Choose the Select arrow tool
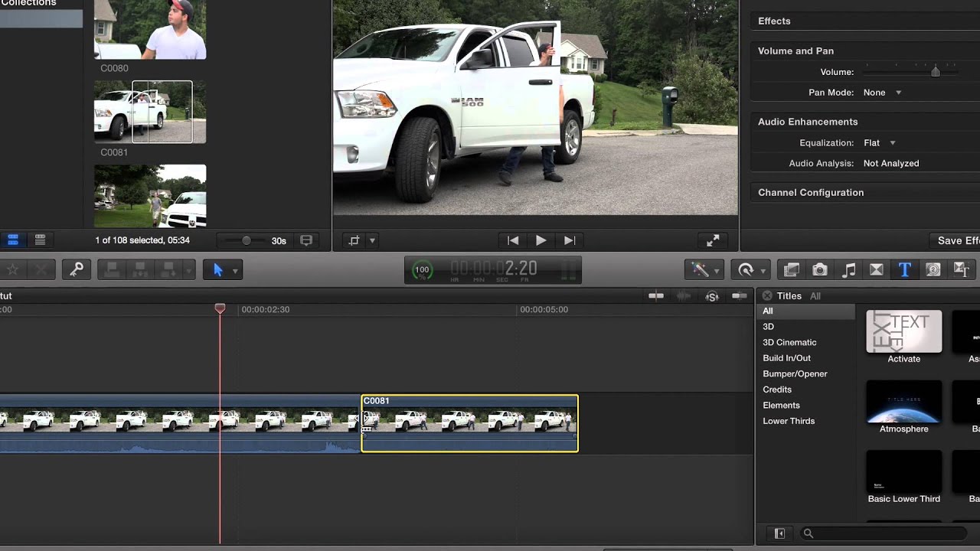 (218, 269)
